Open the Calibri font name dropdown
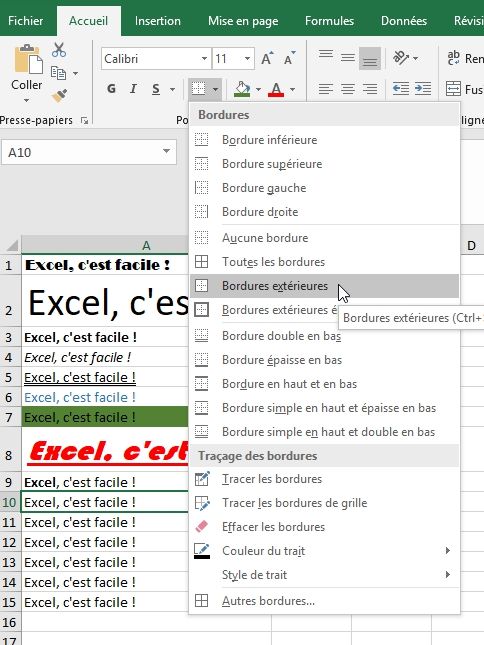Viewport: 484px width, 645px height. pyautogui.click(x=204, y=58)
